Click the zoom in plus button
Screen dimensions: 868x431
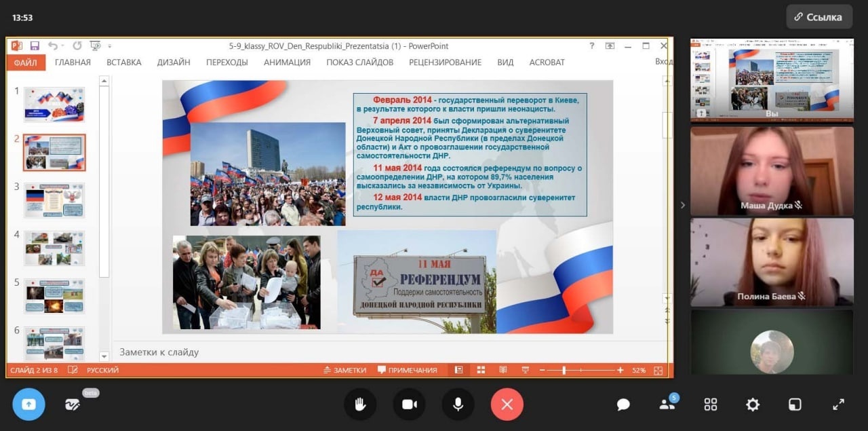click(x=620, y=371)
